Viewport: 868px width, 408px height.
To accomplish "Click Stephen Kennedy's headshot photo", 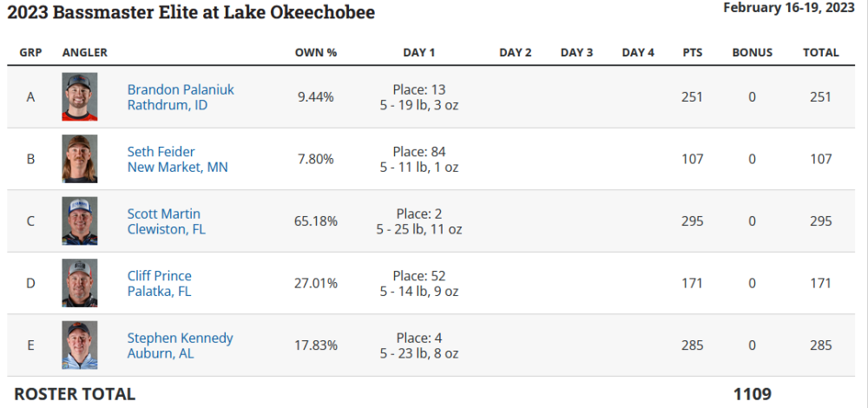I will pyautogui.click(x=80, y=345).
